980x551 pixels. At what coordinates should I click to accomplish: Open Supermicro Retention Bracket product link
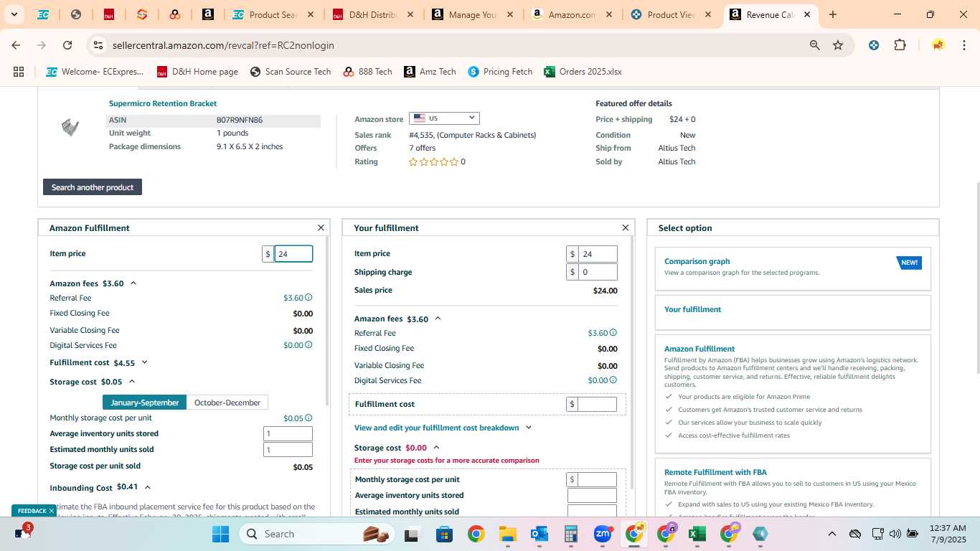point(163,103)
